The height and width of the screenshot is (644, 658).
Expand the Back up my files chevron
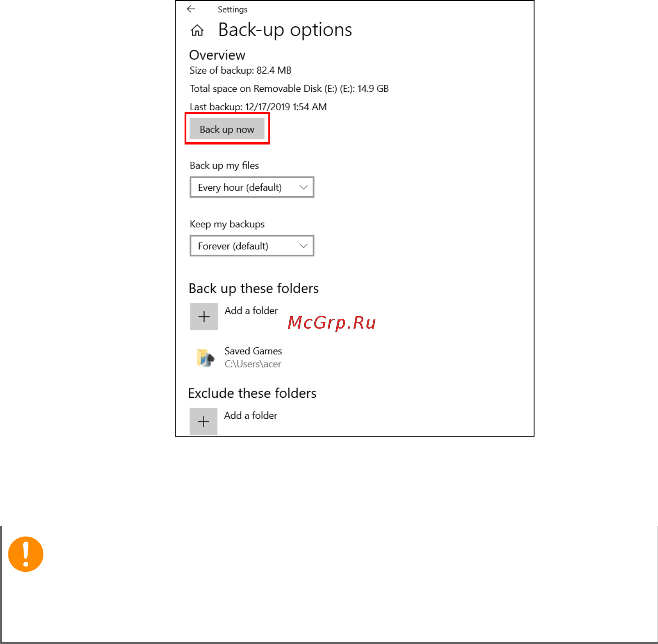304,187
